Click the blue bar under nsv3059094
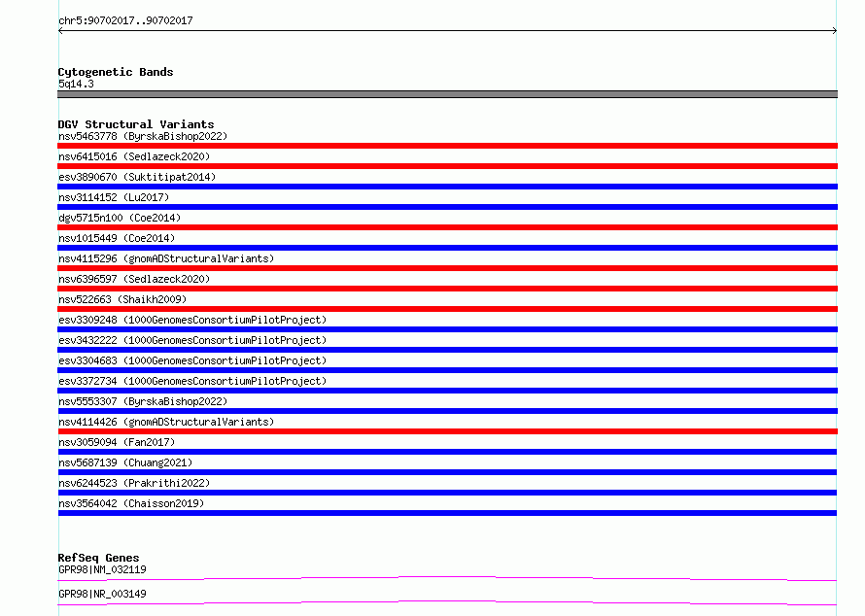 click(x=447, y=452)
